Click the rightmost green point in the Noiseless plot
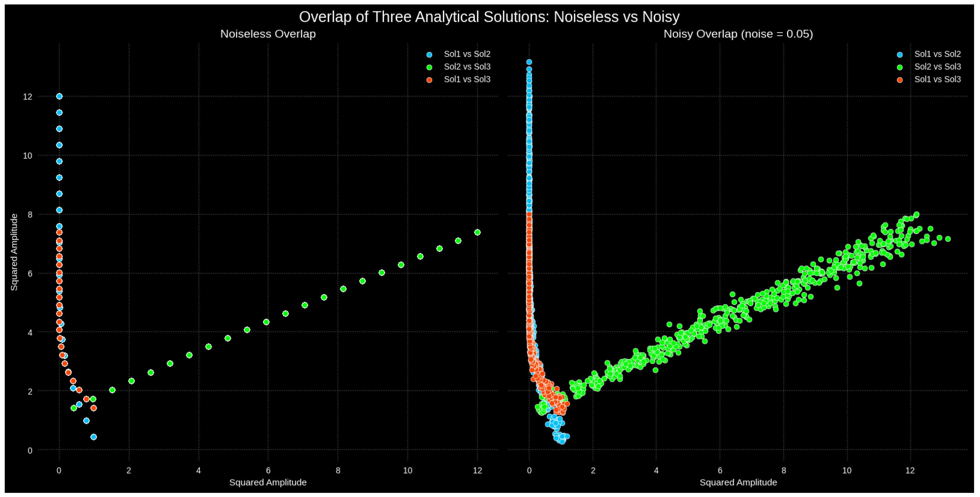Viewport: 980px width, 497px height. click(x=477, y=233)
